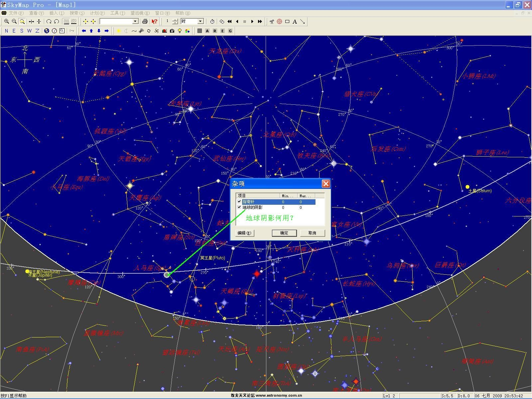Face east with the E button
532x399 pixels.
(14, 31)
